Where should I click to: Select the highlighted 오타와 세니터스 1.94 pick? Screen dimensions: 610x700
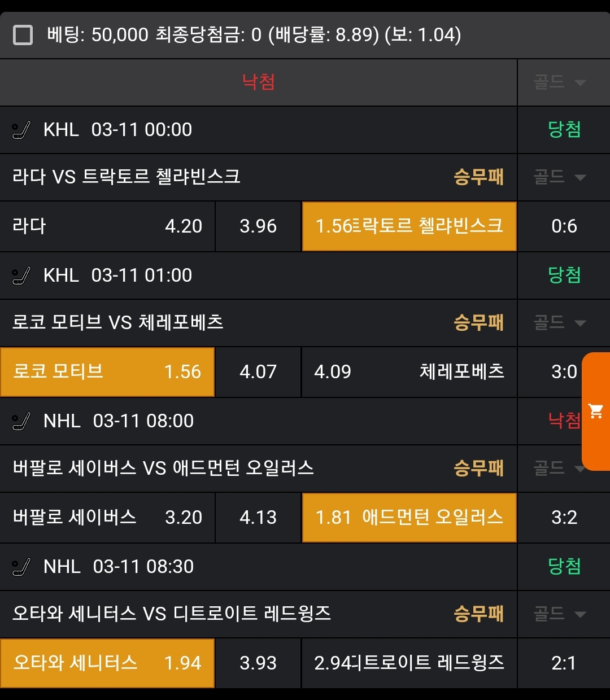click(x=107, y=663)
